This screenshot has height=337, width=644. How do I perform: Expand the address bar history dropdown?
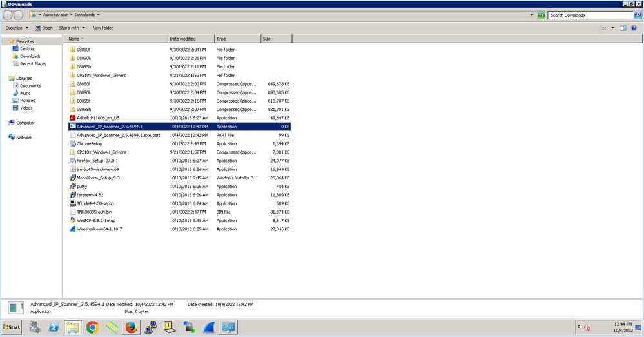click(531, 15)
